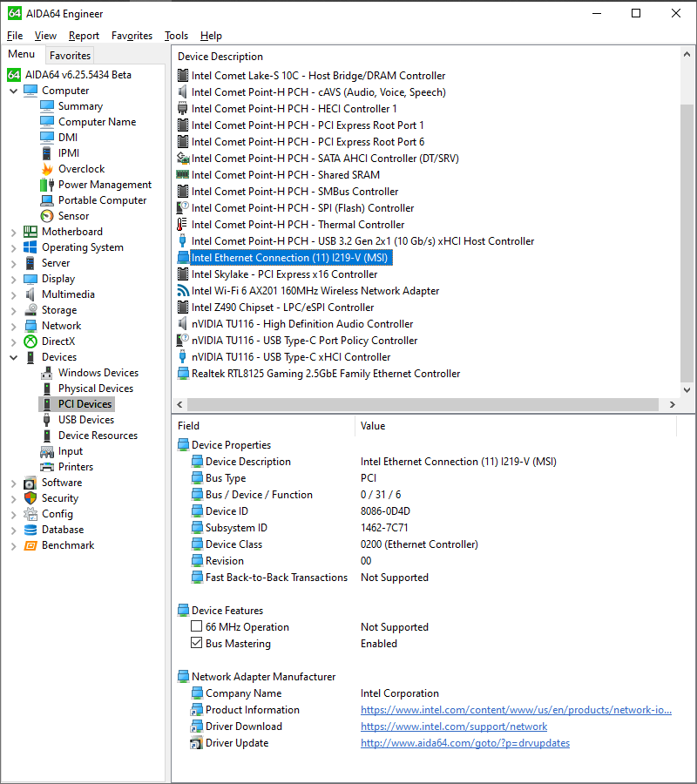Select nVIDIA TU116 High Definition Audio Controller
Image resolution: width=697 pixels, height=784 pixels.
(x=302, y=324)
